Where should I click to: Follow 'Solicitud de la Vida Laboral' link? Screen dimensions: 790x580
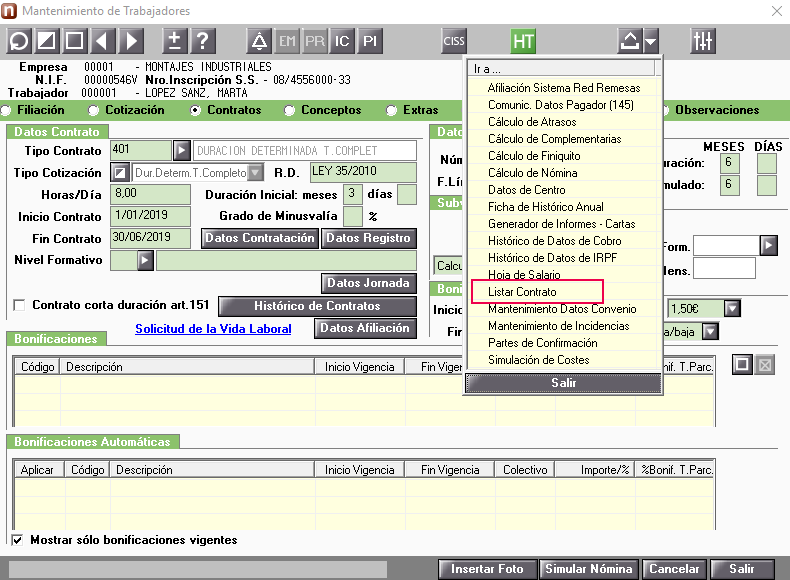pos(213,329)
